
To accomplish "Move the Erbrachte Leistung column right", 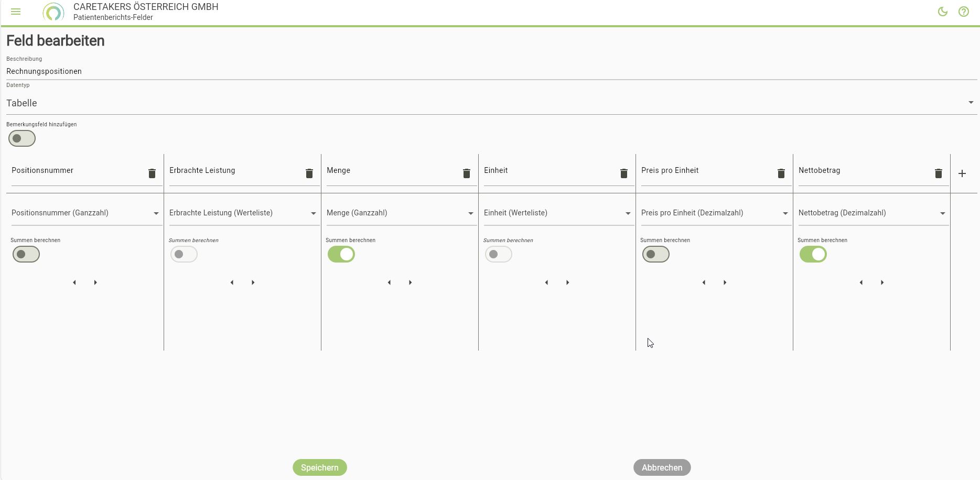I will tap(253, 282).
